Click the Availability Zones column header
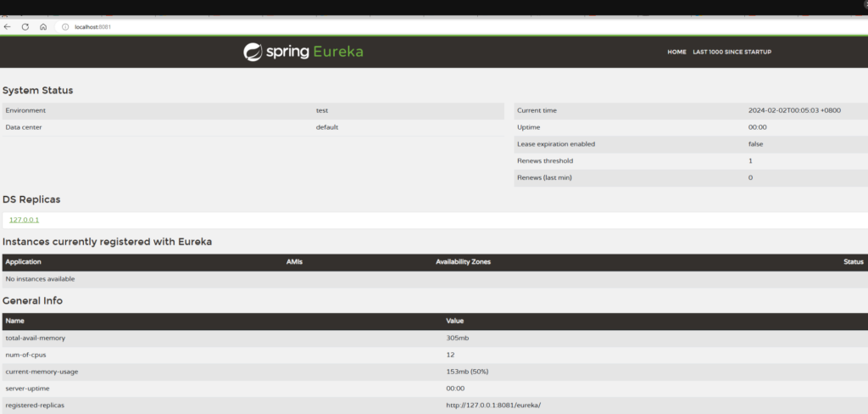This screenshot has width=868, height=414. coord(464,262)
